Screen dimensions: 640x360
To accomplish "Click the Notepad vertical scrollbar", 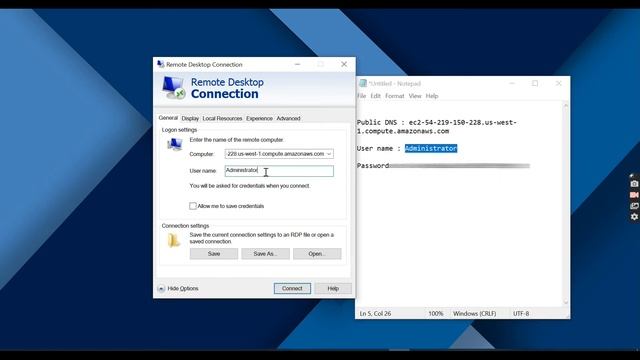I will pos(566,204).
